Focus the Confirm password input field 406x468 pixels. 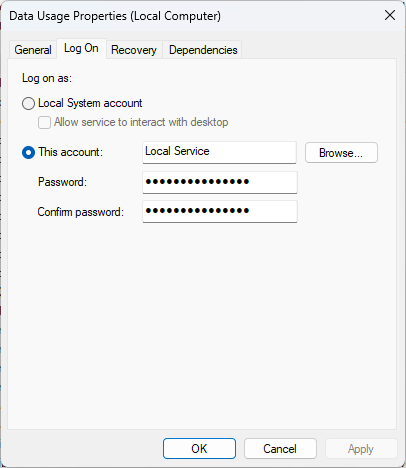(220, 211)
